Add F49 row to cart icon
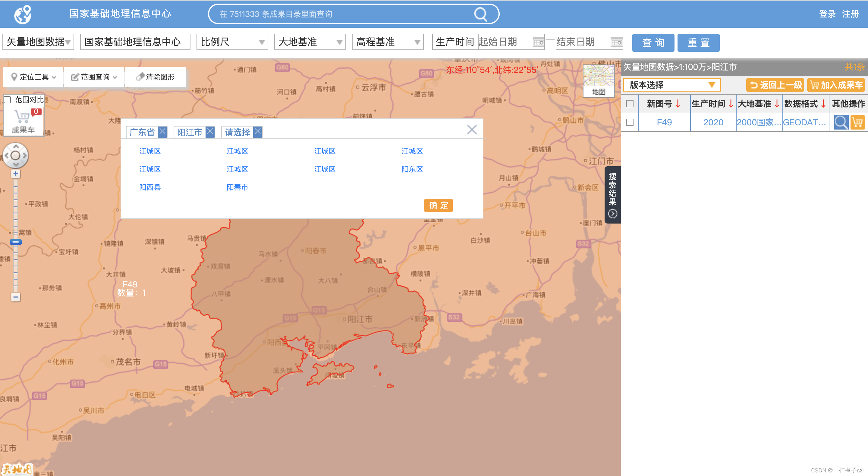Image resolution: width=868 pixels, height=476 pixels. tap(857, 122)
